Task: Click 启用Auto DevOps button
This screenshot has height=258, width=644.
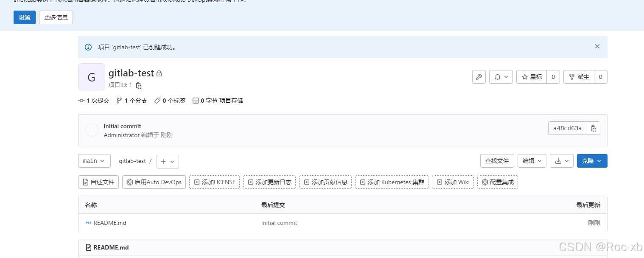Action: [154, 182]
